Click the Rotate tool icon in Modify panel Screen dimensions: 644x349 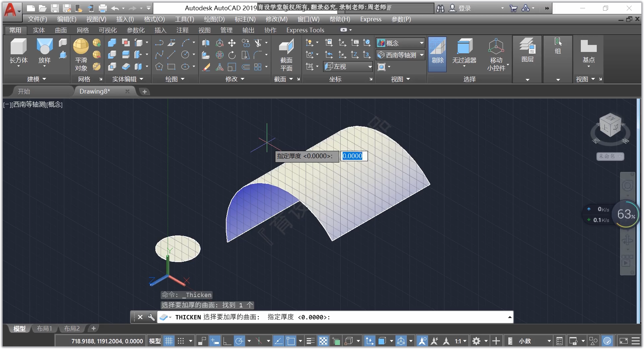(x=232, y=55)
